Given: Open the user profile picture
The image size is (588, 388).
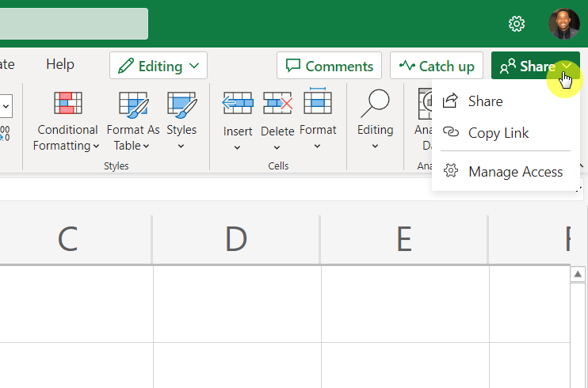Looking at the screenshot, I should [564, 24].
